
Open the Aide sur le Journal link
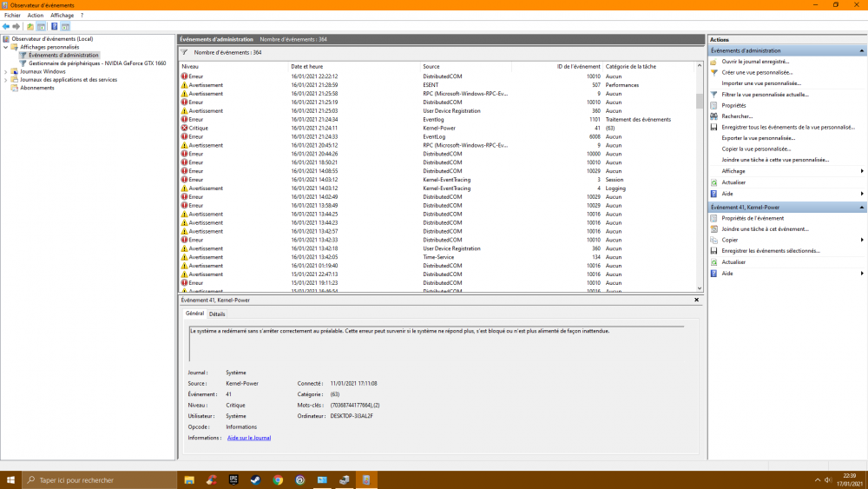pos(249,438)
